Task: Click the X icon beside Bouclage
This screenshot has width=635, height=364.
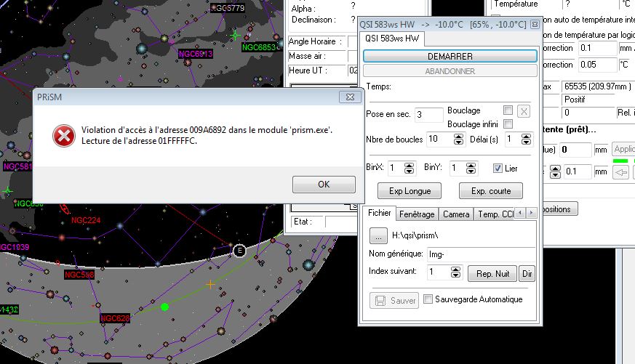Action: [524, 111]
